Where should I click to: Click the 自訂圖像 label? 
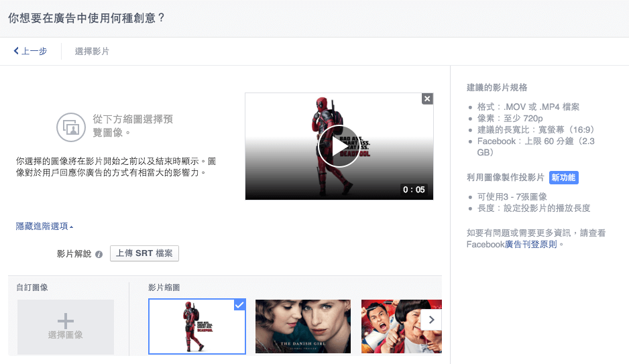point(32,288)
